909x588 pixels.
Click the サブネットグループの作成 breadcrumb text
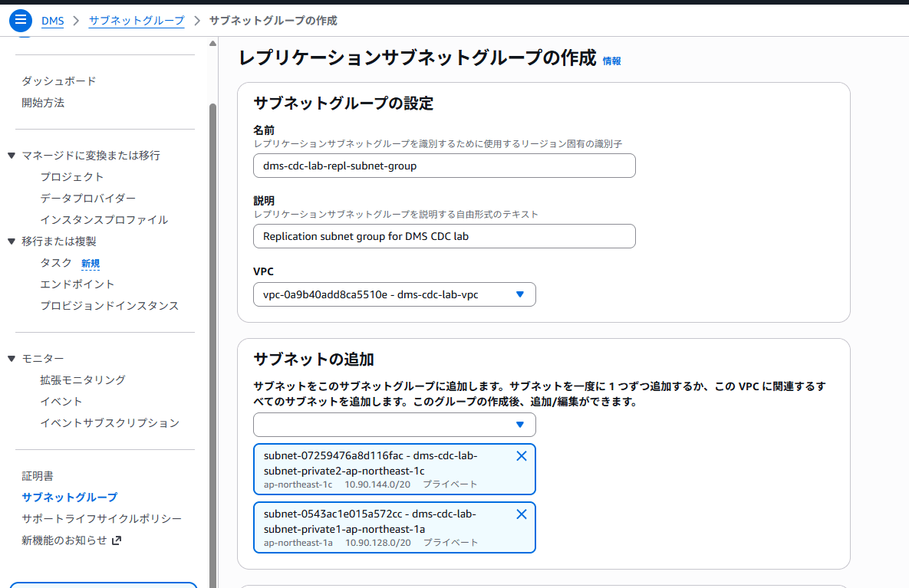pyautogui.click(x=273, y=21)
